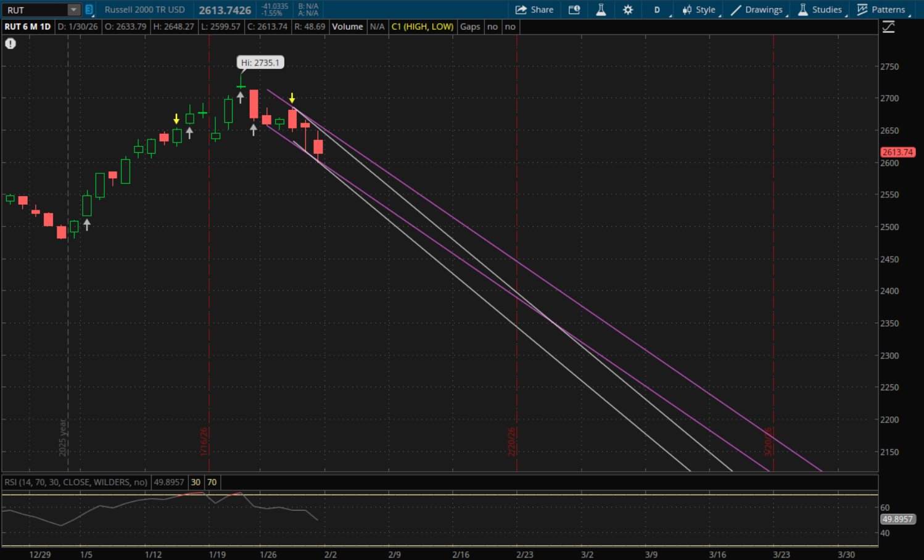Viewport: 924px width, 560px height.
Task: Click the flask icon next to settings gear
Action: point(601,10)
